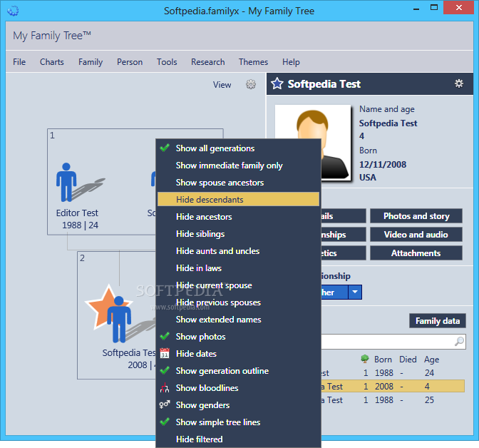Click the gender symbols icon
479x448 pixels.
pos(165,404)
